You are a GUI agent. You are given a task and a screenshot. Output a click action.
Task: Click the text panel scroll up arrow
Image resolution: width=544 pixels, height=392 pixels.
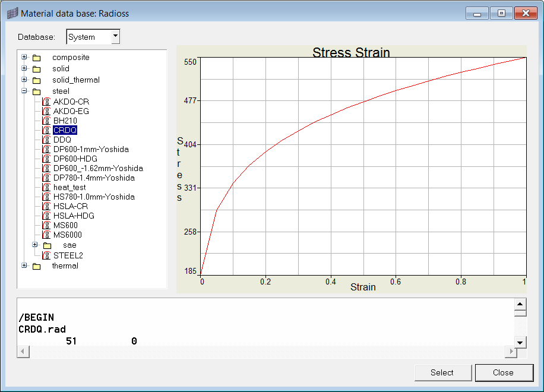click(520, 304)
